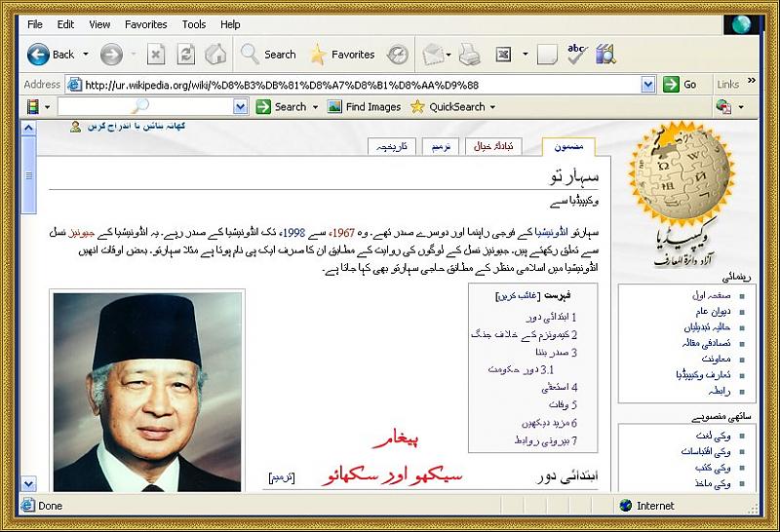The image size is (780, 532).
Task: Click the Suharto portrait photo
Action: tap(148, 390)
